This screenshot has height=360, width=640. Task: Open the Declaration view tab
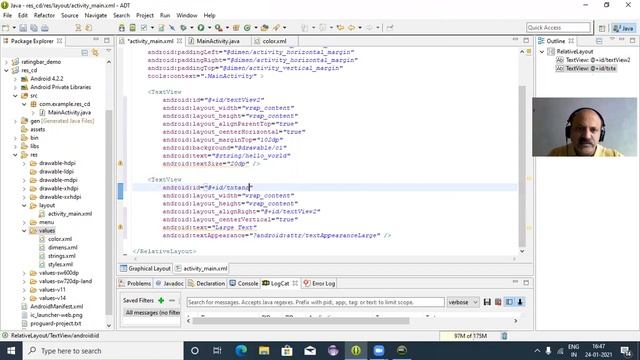coord(207,283)
